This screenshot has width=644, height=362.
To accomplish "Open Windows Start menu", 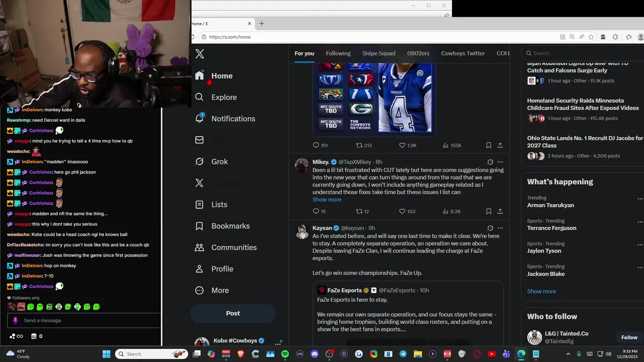I will point(107,354).
